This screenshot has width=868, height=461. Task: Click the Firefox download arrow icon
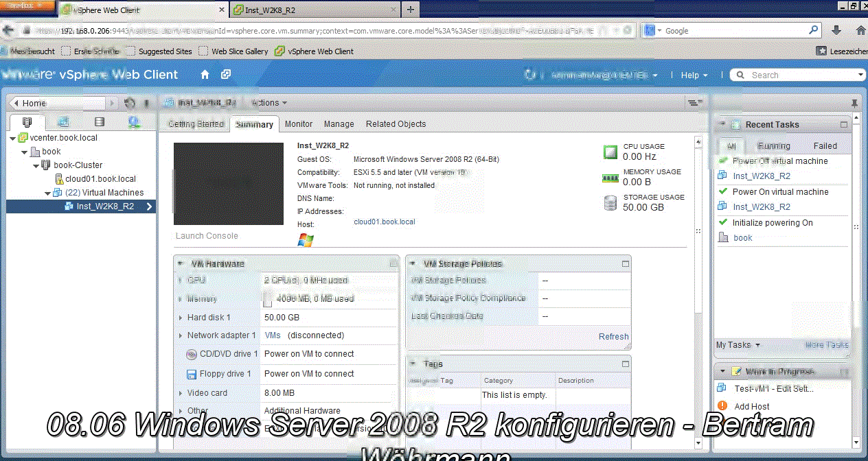pyautogui.click(x=836, y=30)
